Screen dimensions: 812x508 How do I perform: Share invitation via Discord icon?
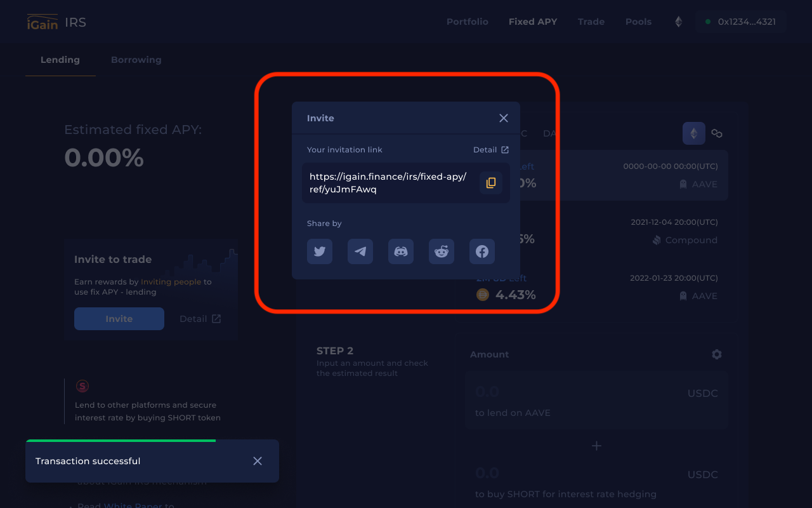click(x=401, y=251)
